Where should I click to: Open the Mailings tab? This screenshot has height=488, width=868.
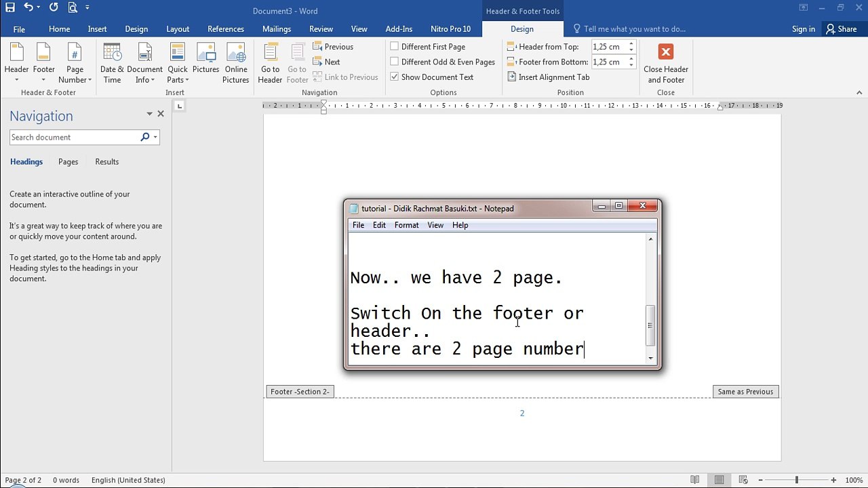(x=277, y=29)
